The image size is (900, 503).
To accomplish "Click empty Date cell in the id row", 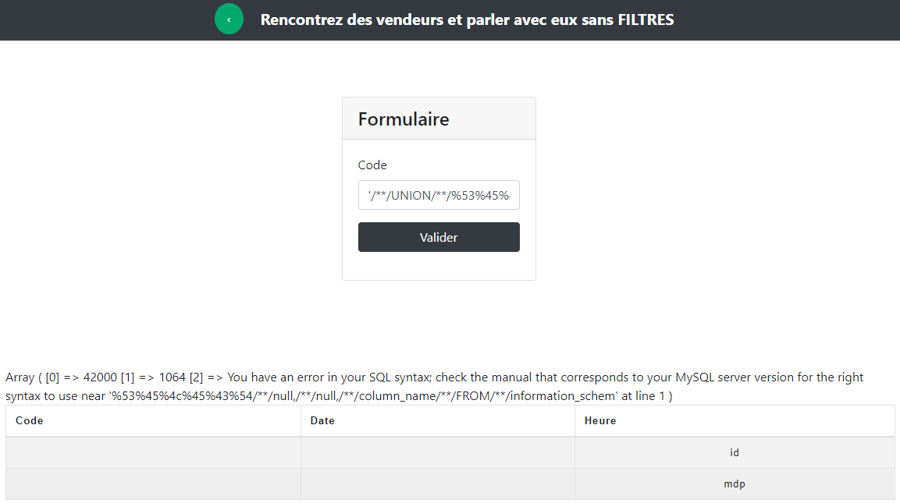I will 437,453.
